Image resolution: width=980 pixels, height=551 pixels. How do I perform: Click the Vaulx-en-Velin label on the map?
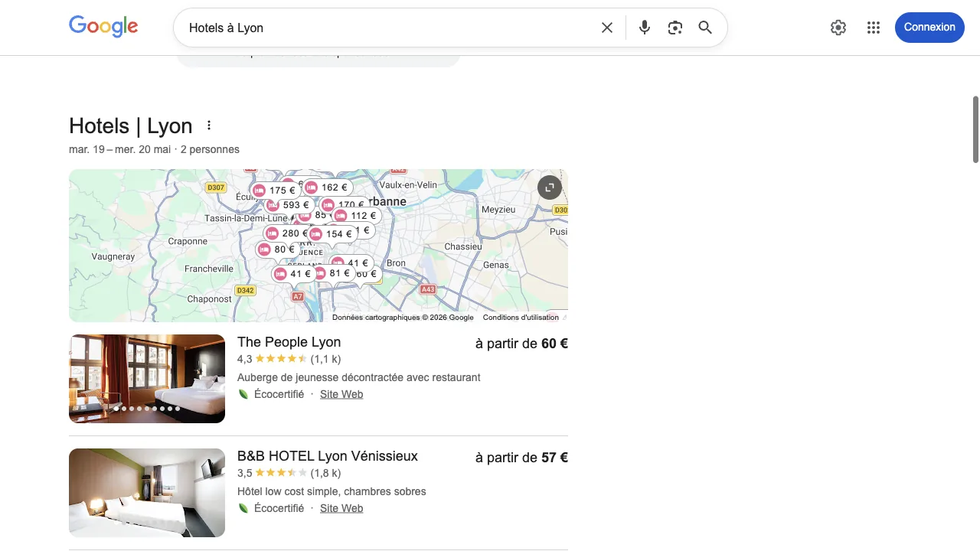point(408,184)
